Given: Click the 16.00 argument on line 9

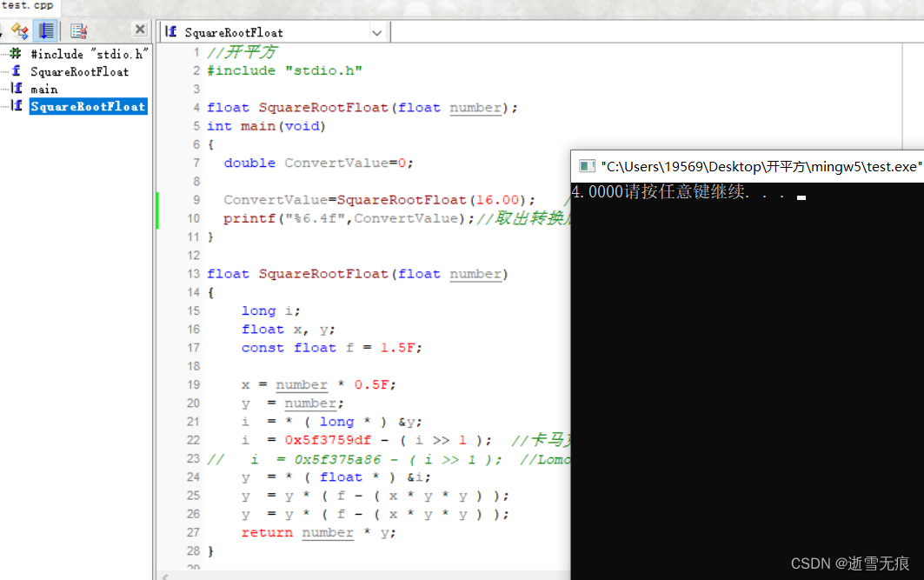Looking at the screenshot, I should [497, 200].
